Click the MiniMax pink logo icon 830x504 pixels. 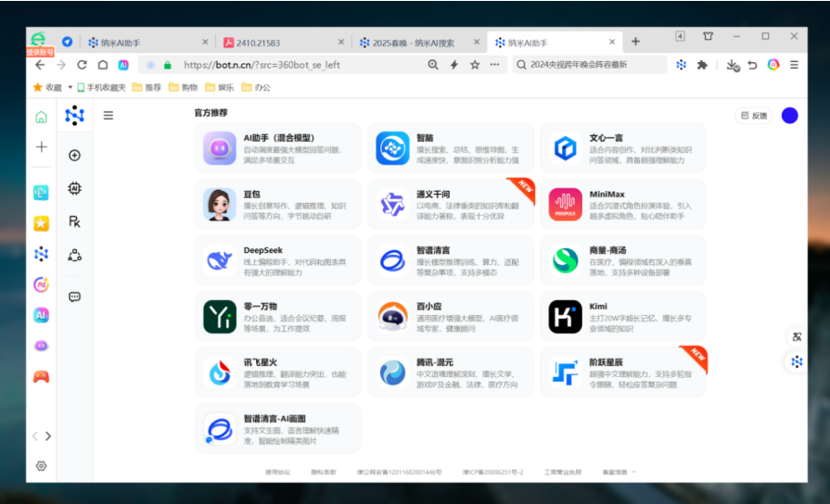tap(565, 204)
